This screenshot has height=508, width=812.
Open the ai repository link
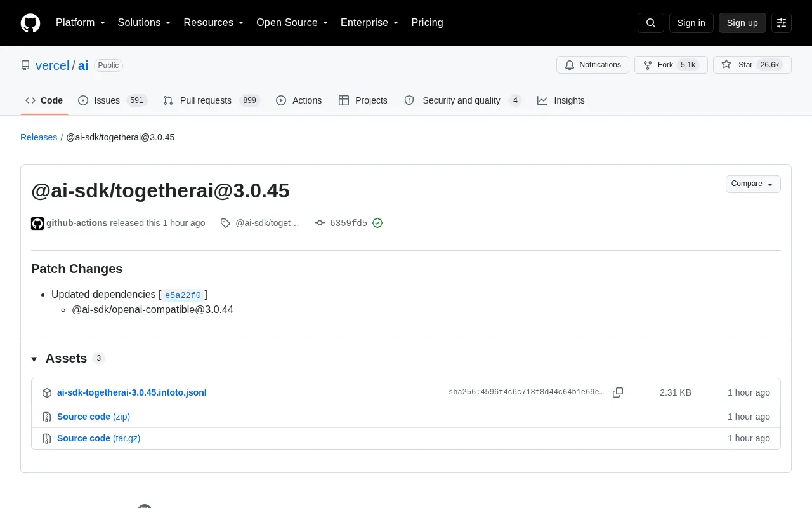83,65
